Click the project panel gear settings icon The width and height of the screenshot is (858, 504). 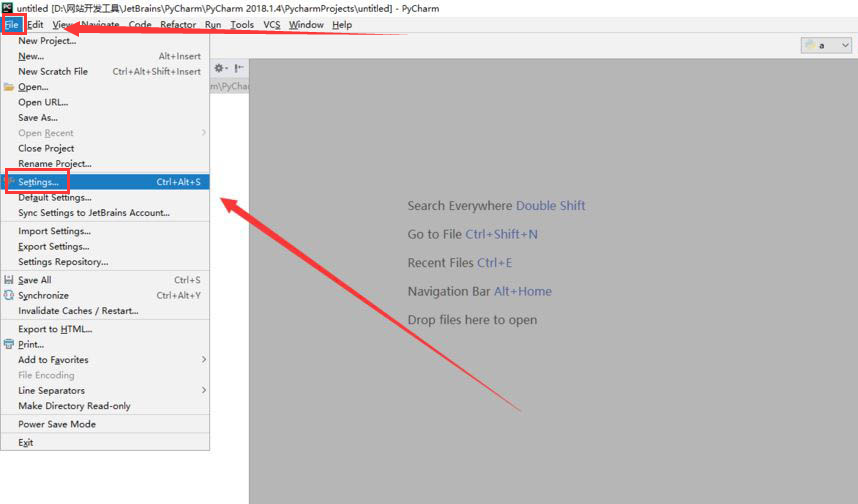pos(221,68)
